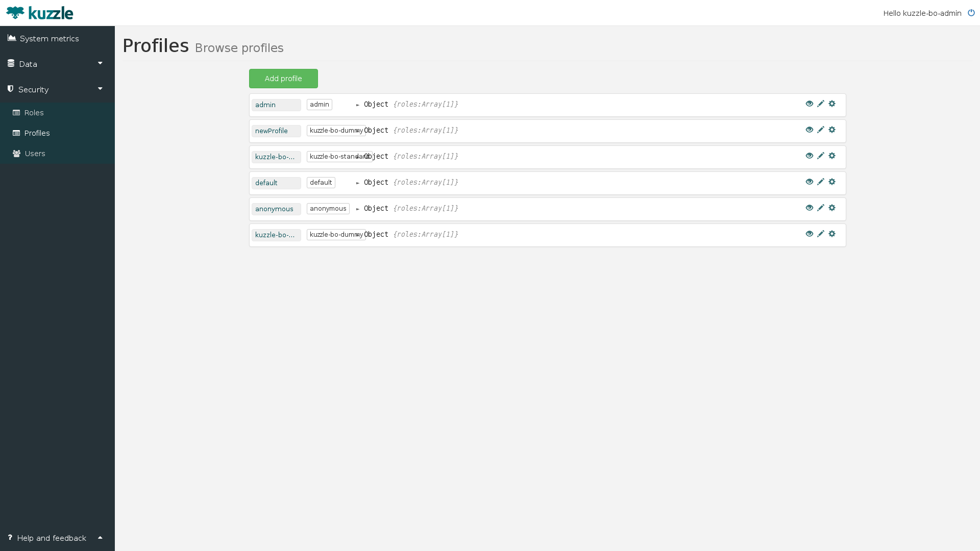The height and width of the screenshot is (551, 980).
Task: Click the pencil icon in the kuzzle-bo-standard row
Action: (x=821, y=156)
